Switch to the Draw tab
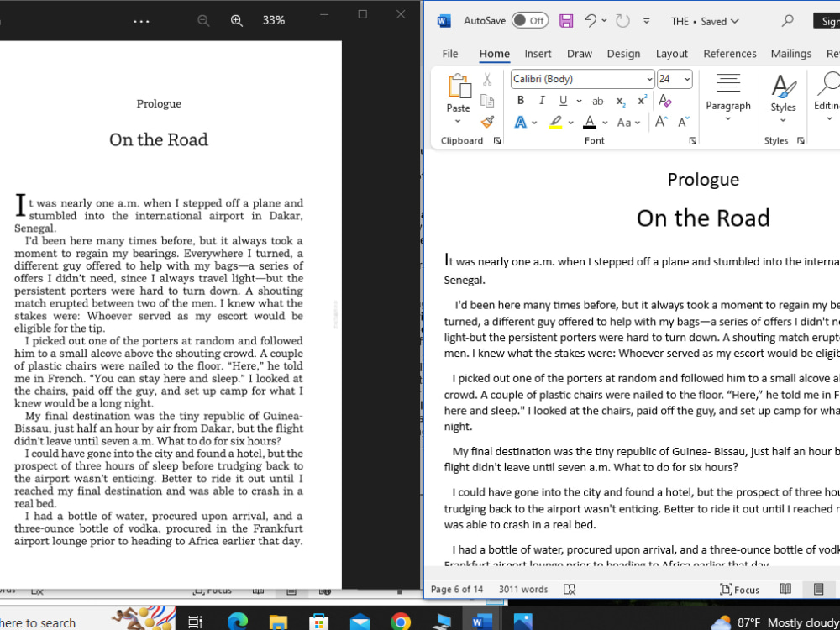 [x=580, y=54]
